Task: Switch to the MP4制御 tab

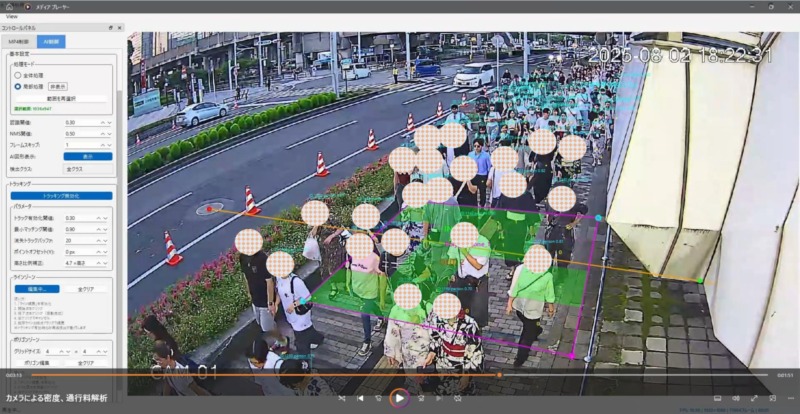Action: click(x=19, y=42)
